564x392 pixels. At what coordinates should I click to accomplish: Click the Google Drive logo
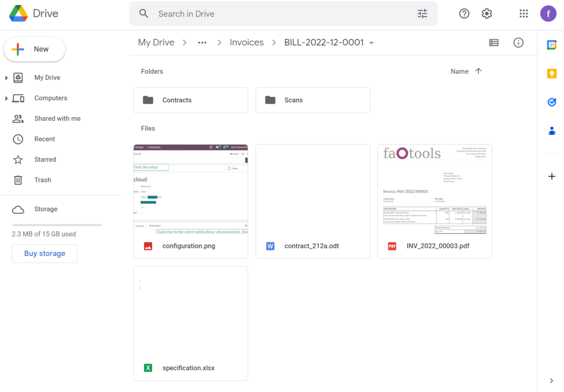coord(18,13)
